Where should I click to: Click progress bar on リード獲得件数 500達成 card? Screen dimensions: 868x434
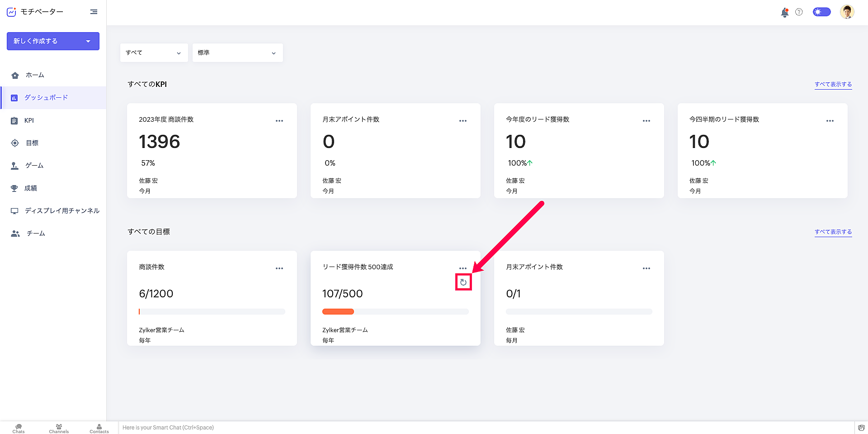click(395, 311)
